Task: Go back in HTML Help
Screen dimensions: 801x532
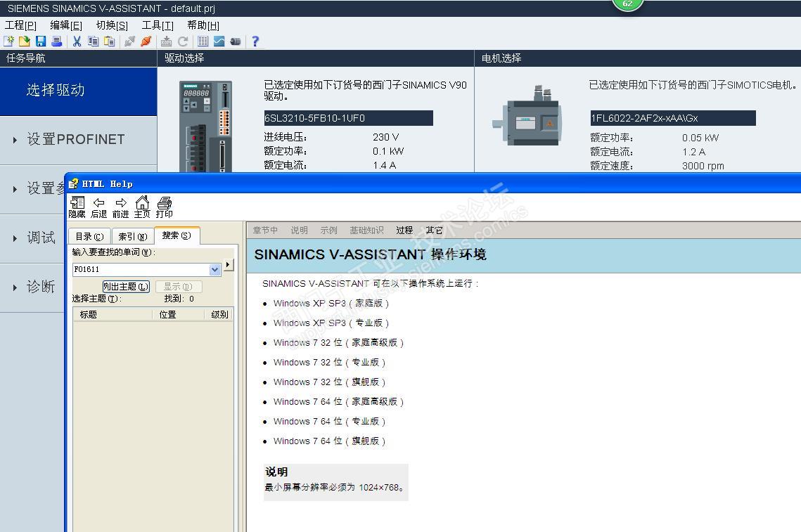Action: click(98, 207)
